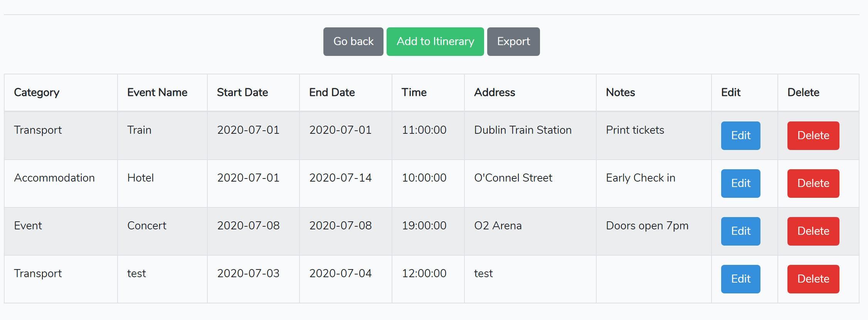
Task: Delete the Train transport entry
Action: 813,136
